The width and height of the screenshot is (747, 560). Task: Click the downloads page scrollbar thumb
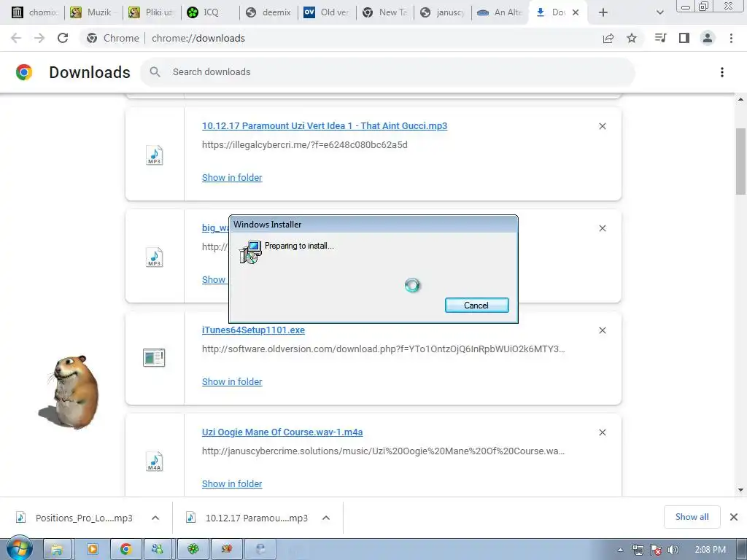(740, 161)
